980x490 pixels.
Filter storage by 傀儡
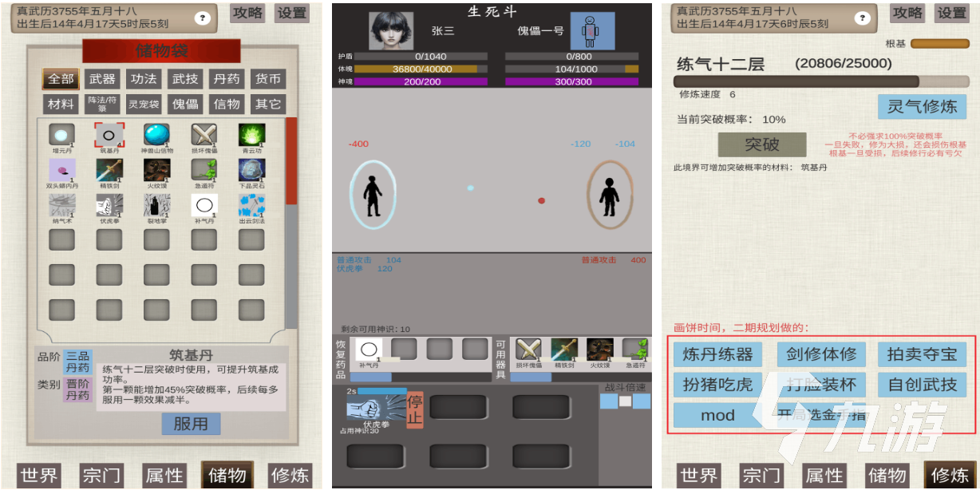185,104
